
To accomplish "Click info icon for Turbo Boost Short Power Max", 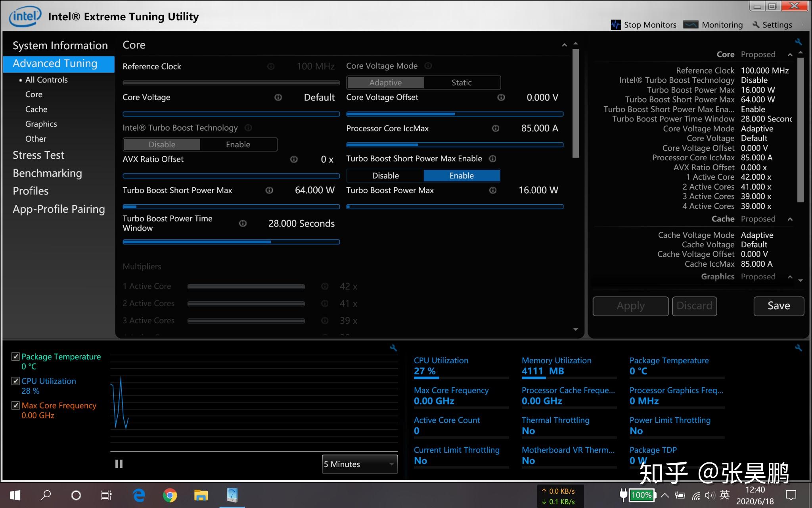I will (x=269, y=190).
